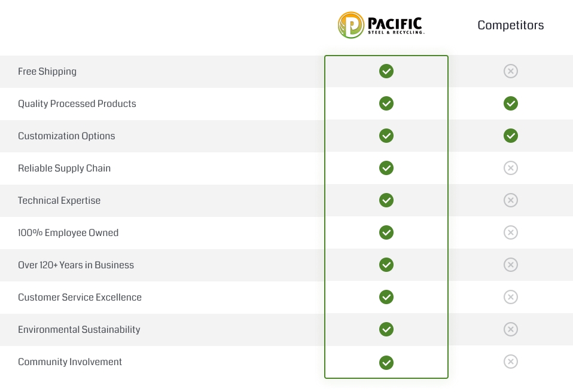This screenshot has width=573, height=392.
Task: Click Competitors' green checkmark for Quality Processed Products
Action: (510, 104)
